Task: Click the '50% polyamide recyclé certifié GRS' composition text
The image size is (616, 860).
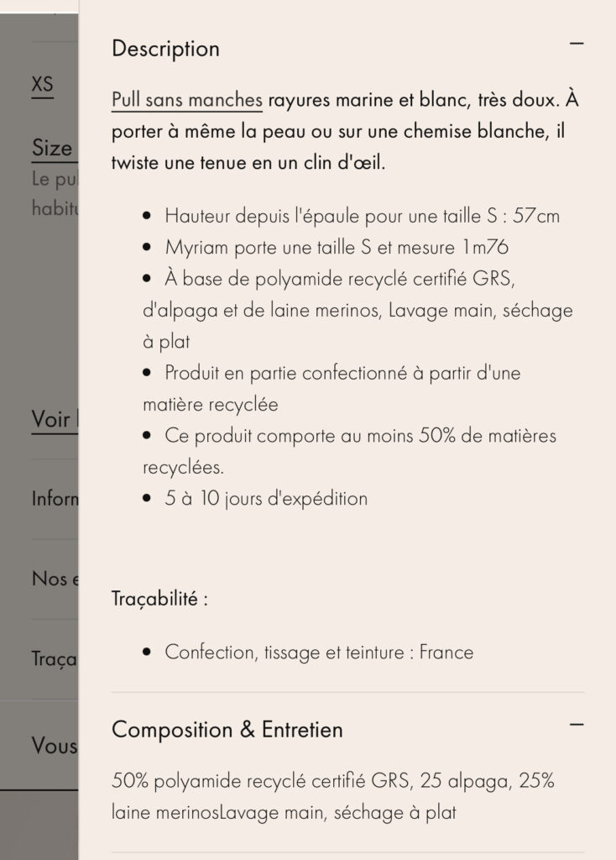Action: [262, 781]
